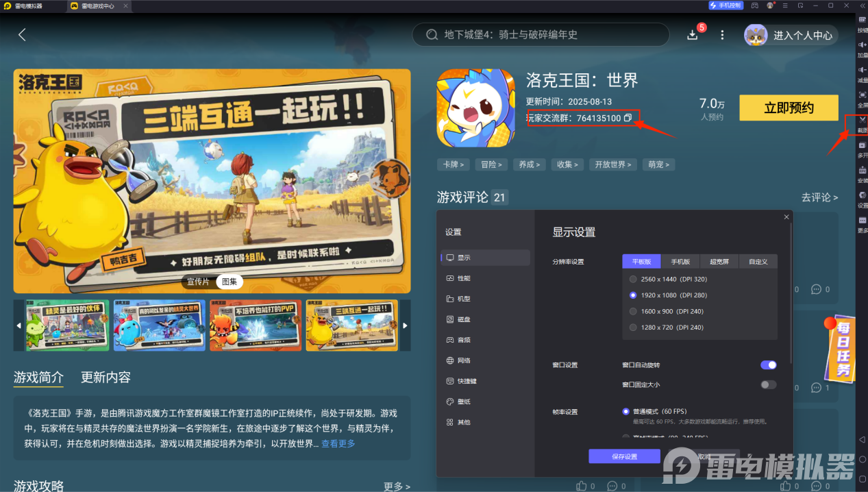Click 进入个人中心 profile button
This screenshot has width=868, height=492.
click(x=791, y=35)
